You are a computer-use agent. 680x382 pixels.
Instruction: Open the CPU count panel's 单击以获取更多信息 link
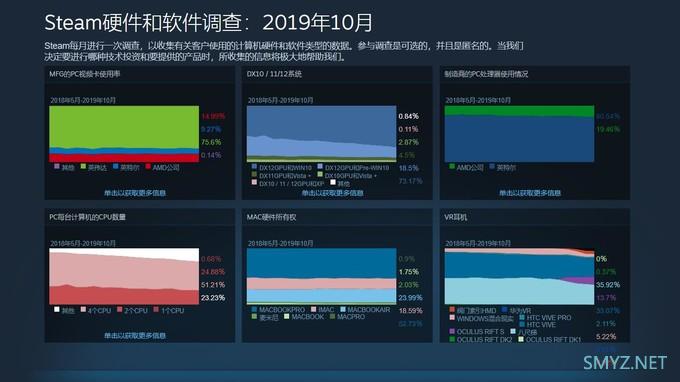click(135, 335)
